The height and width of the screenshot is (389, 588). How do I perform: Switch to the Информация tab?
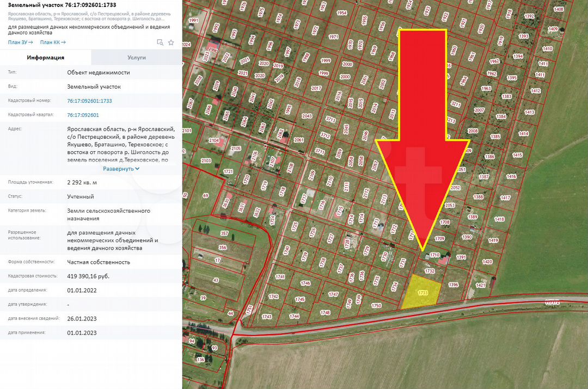point(46,57)
